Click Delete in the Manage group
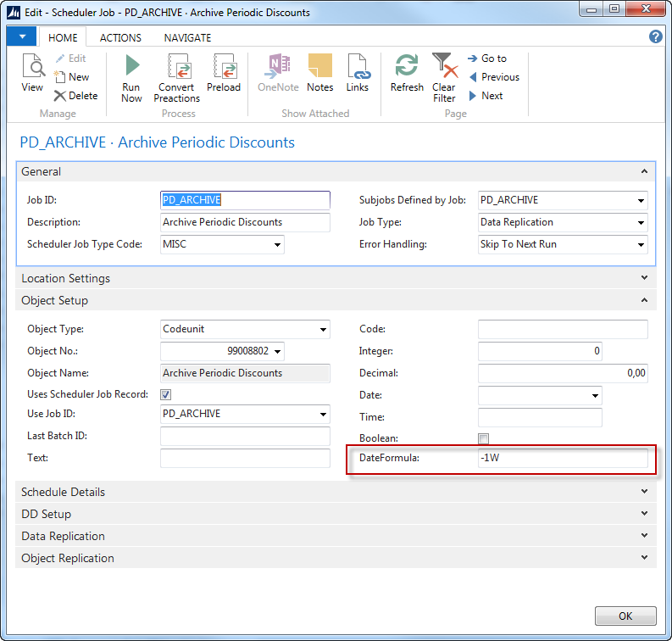Screen dimensions: 672x641 pyautogui.click(x=75, y=96)
